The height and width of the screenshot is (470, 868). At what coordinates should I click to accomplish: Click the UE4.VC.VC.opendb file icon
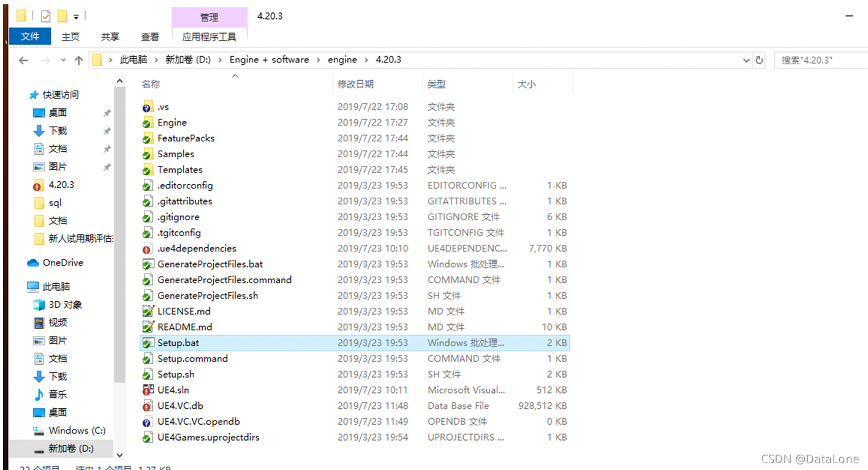click(x=147, y=422)
